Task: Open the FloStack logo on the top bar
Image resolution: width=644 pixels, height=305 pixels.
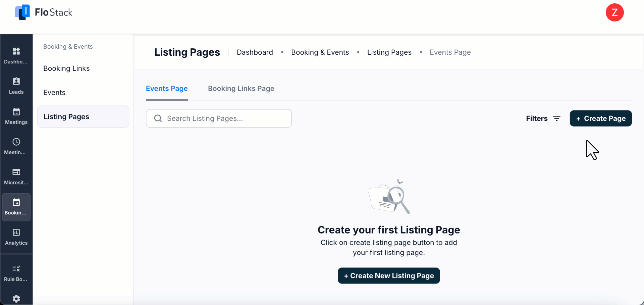Action: click(x=43, y=12)
